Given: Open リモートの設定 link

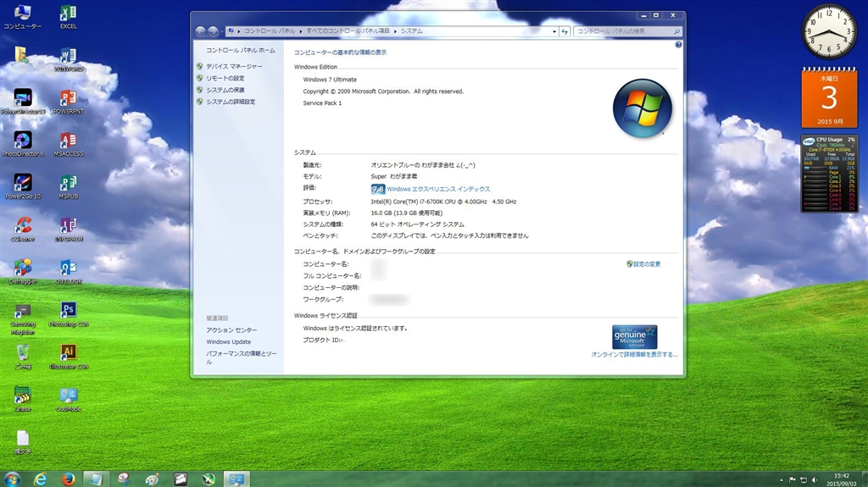Looking at the screenshot, I should pos(225,78).
